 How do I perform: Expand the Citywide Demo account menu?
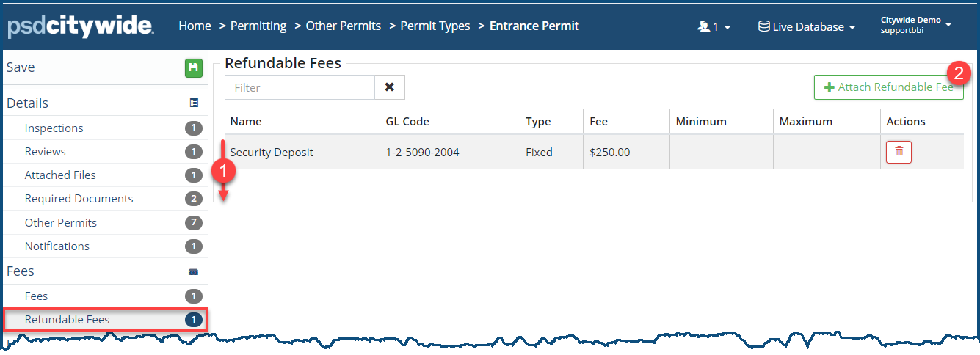915,24
